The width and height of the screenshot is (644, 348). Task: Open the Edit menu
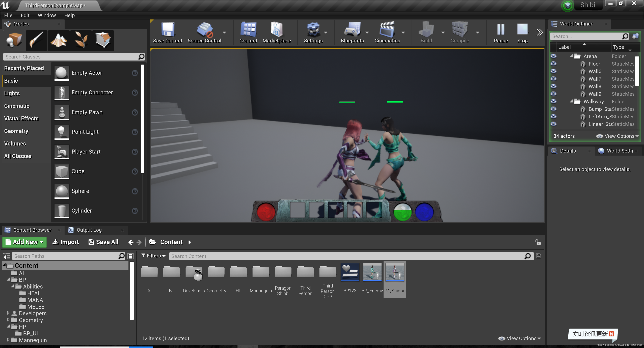click(x=25, y=15)
